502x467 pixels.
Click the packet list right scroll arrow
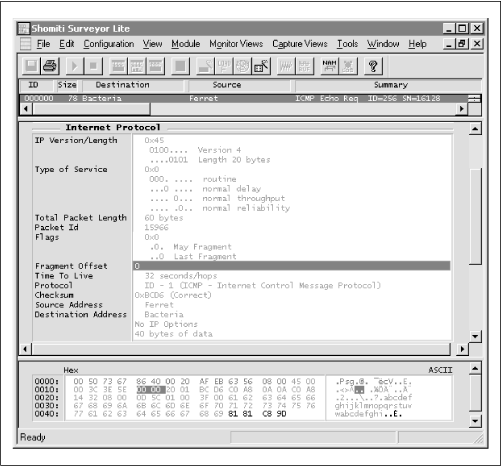pyautogui.click(x=461, y=109)
